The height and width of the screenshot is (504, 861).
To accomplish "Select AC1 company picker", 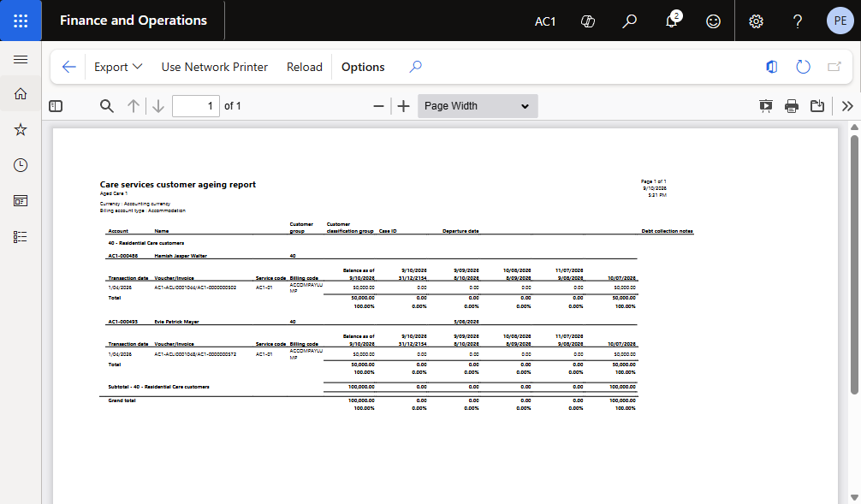I will click(545, 21).
